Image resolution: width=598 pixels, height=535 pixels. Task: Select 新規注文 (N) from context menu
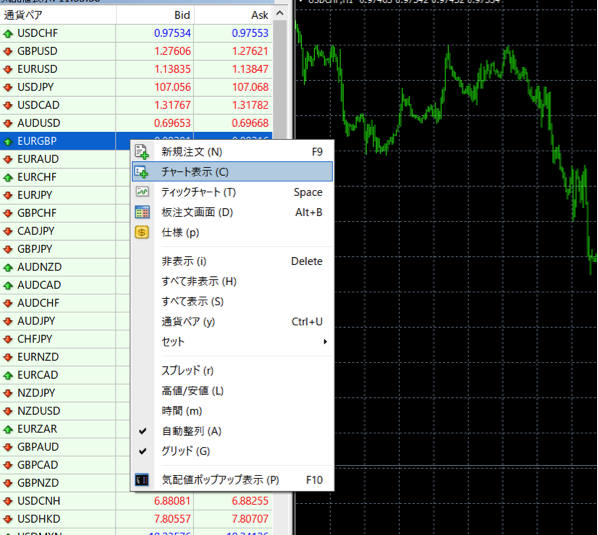(x=232, y=152)
